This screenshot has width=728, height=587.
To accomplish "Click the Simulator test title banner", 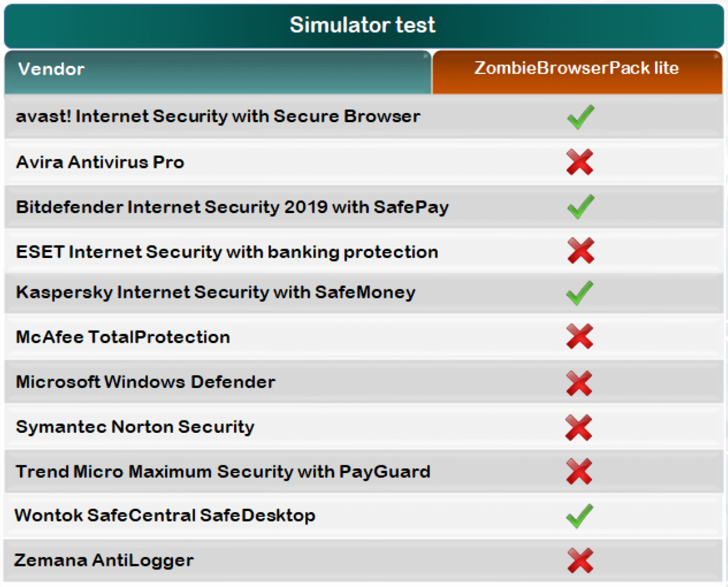I will click(363, 25).
